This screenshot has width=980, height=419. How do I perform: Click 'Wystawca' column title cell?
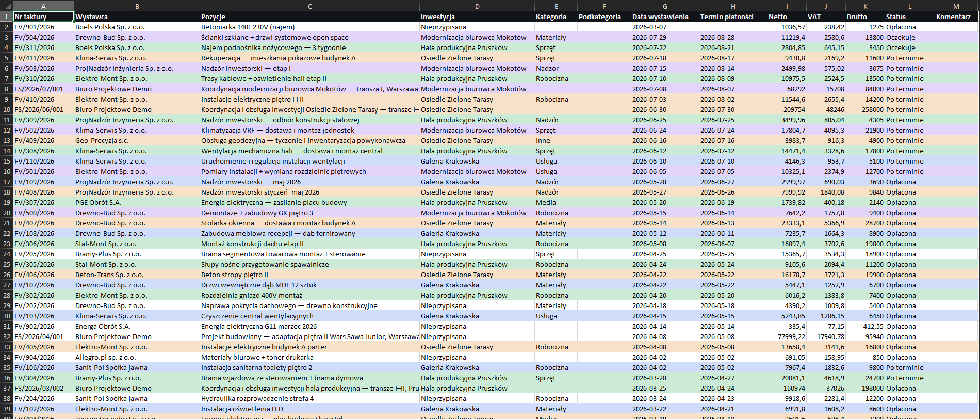click(137, 17)
